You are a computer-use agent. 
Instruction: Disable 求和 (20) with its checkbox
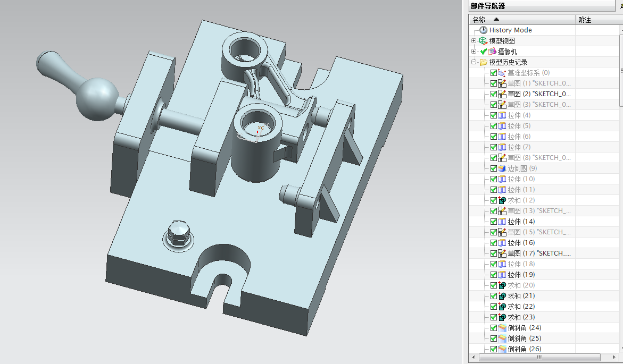tap(494, 285)
